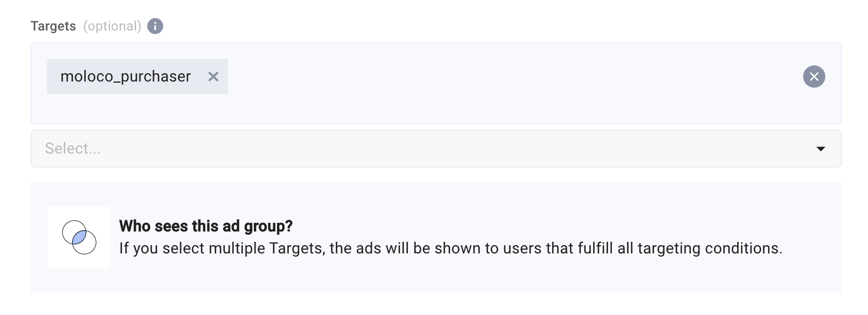Click the (optional) hint text

point(112,26)
